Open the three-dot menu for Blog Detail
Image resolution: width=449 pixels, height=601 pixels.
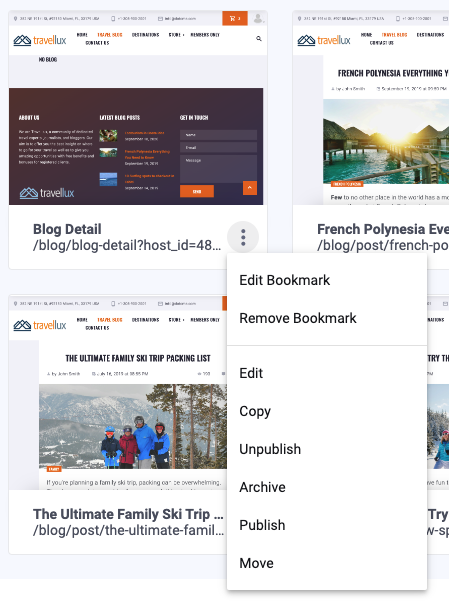click(243, 237)
